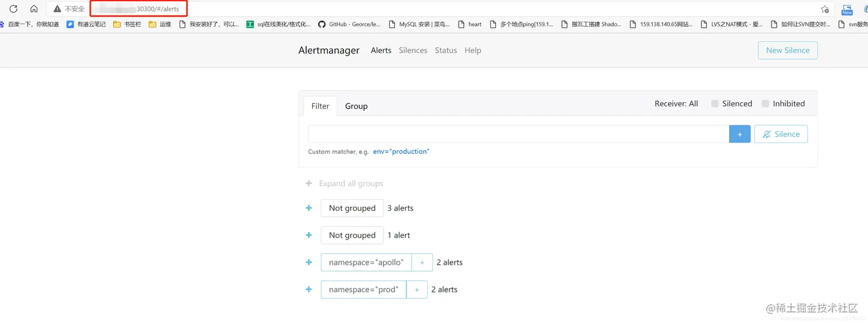Viewport: 868px width, 324px height.
Task: Open the LVS之NAT模式 bookmark
Action: coord(732,24)
